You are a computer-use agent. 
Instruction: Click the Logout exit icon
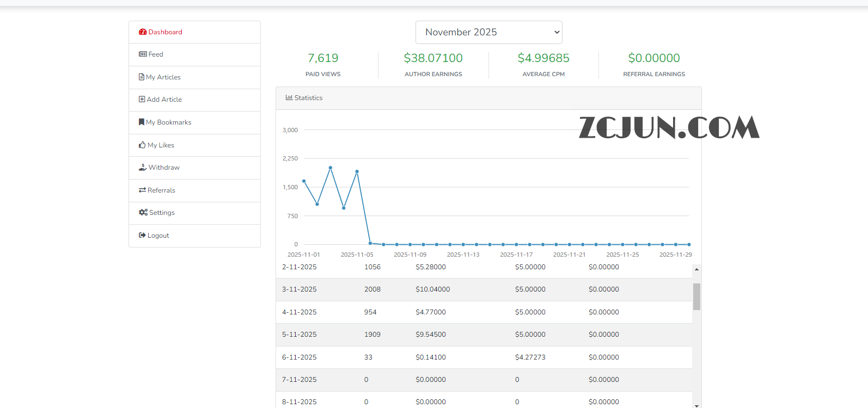tap(142, 236)
